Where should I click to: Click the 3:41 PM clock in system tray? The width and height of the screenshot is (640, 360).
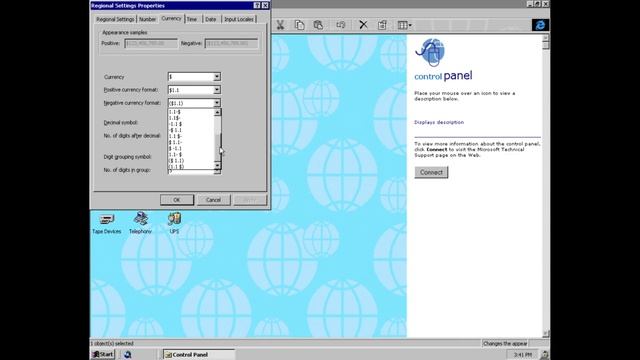point(523,355)
